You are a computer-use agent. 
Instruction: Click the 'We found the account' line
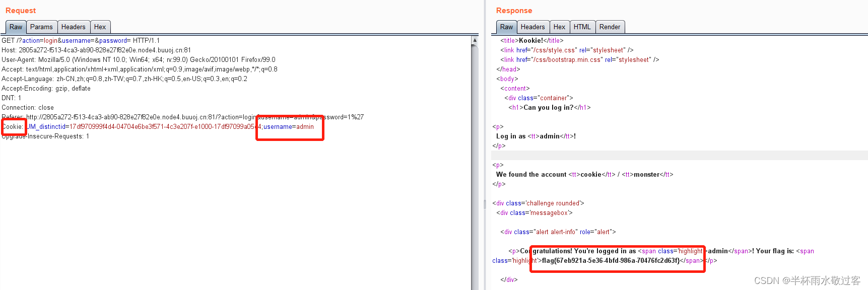(584, 175)
